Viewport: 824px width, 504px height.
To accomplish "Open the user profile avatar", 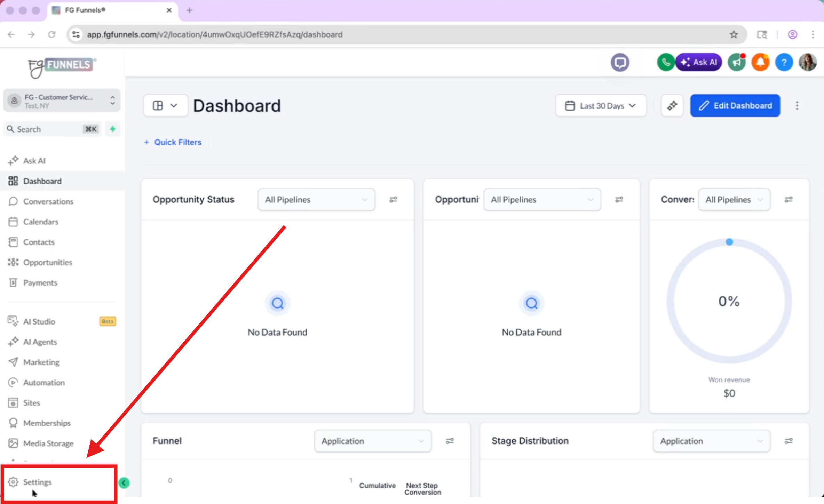I will [808, 63].
